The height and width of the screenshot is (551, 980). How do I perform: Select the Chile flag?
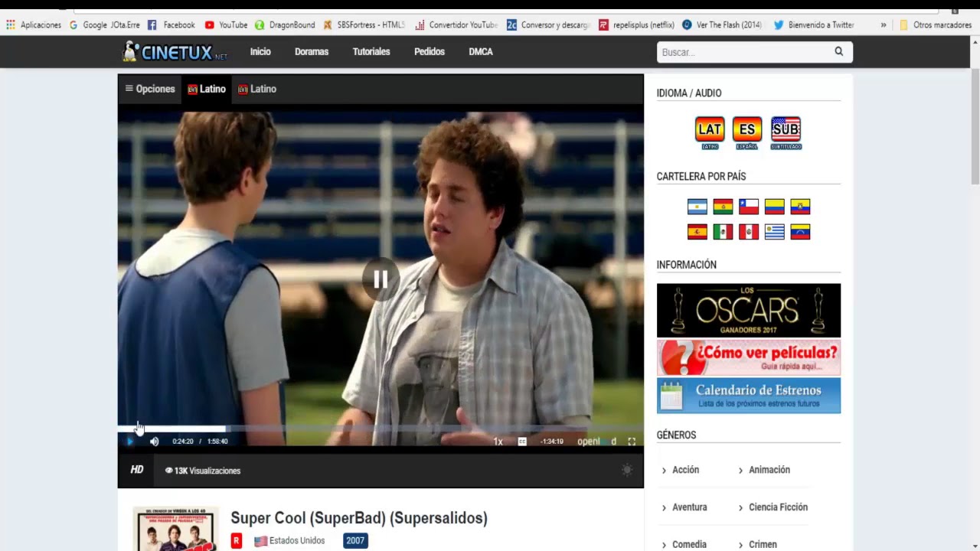pyautogui.click(x=749, y=207)
